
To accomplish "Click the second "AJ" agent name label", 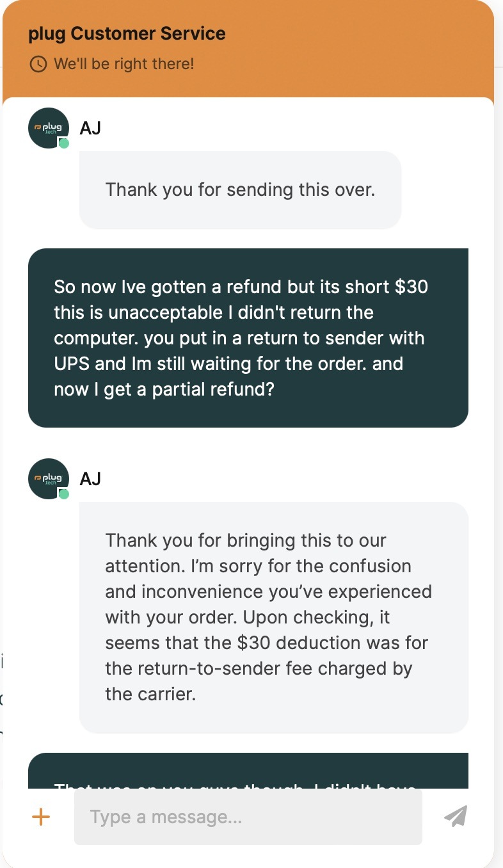I will [x=90, y=479].
